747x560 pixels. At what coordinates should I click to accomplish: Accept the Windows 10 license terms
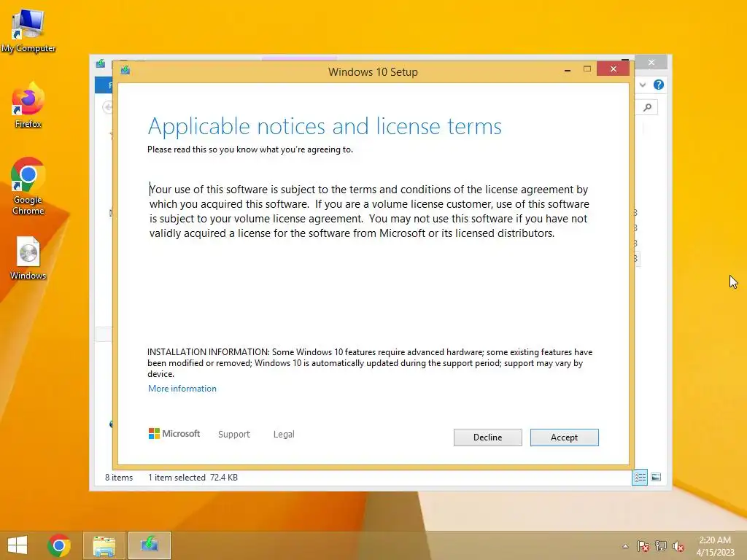[564, 437]
